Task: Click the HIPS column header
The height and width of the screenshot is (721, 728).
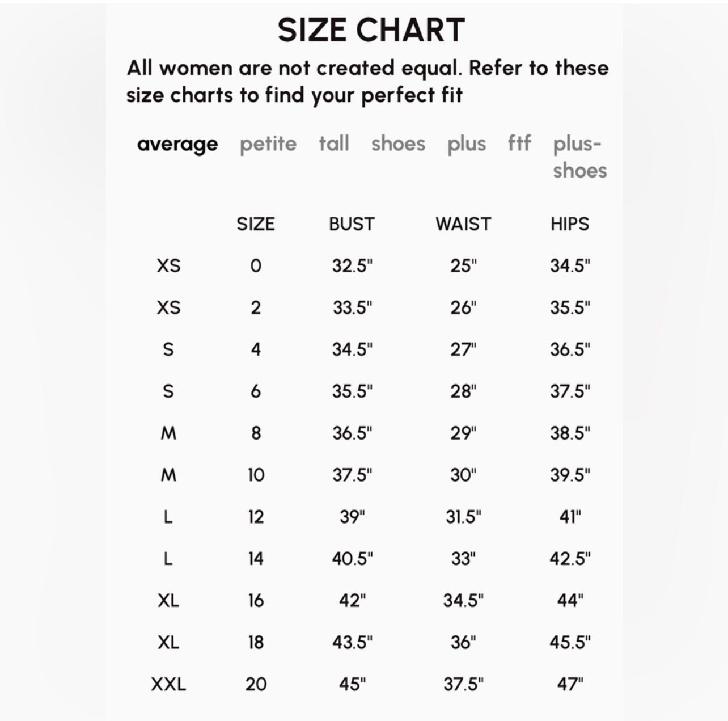Action: (569, 224)
